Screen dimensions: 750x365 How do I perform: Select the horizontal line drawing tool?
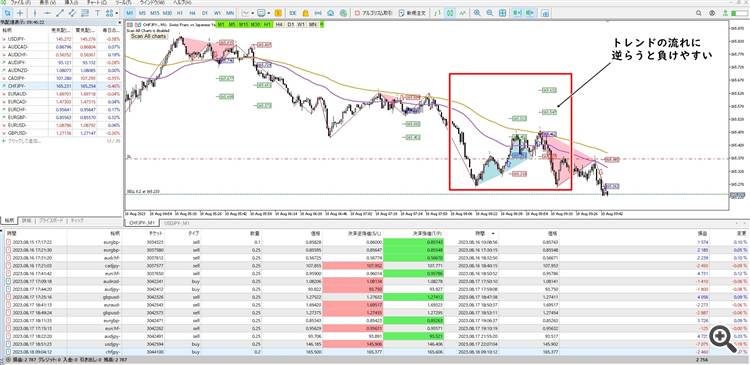(x=47, y=13)
